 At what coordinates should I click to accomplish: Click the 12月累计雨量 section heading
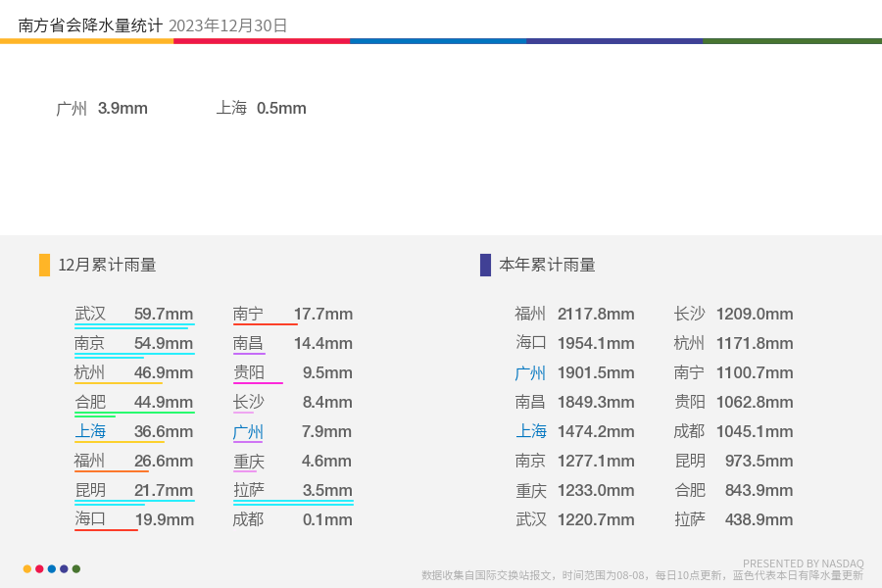click(x=107, y=265)
